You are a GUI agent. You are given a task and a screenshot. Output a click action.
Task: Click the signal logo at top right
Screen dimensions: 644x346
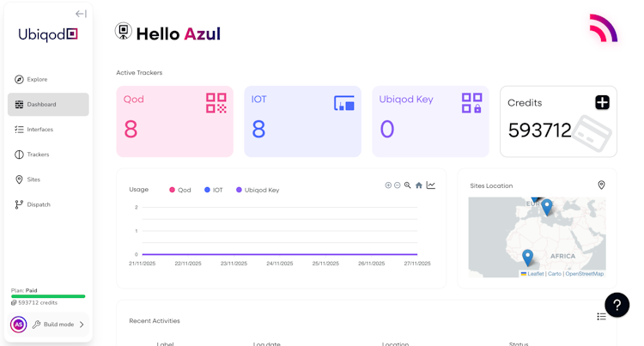[x=604, y=28]
